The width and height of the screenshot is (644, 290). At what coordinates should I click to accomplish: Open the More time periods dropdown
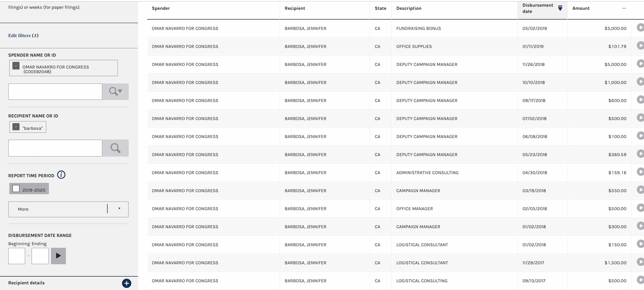click(x=68, y=209)
